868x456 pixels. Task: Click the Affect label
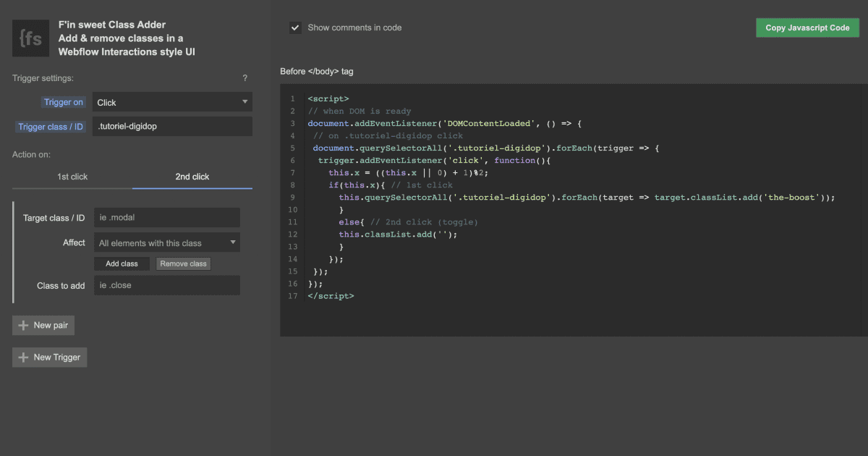point(74,242)
